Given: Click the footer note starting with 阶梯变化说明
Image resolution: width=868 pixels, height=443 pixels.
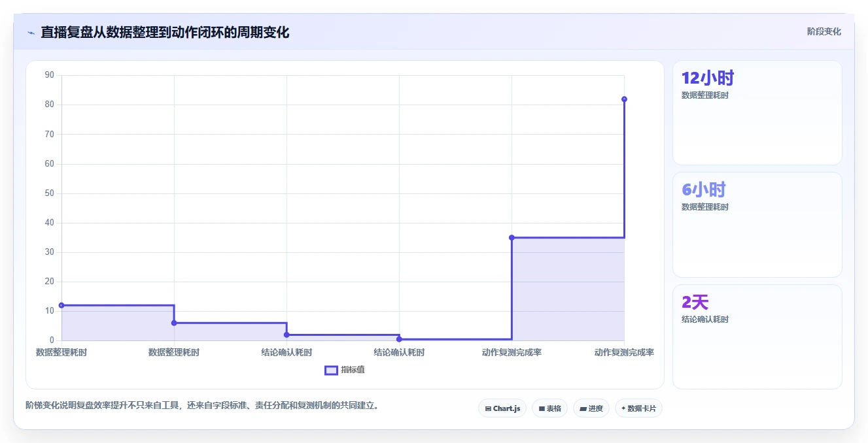Looking at the screenshot, I should tap(202, 406).
